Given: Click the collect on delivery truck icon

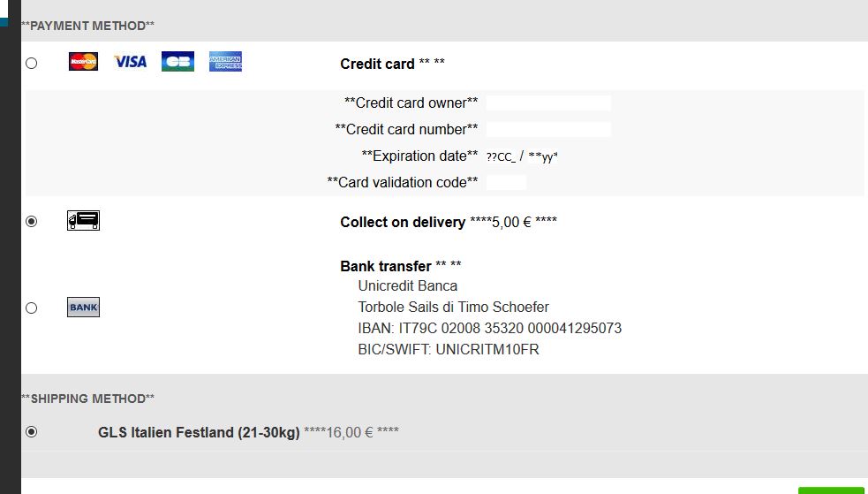Looking at the screenshot, I should pyautogui.click(x=83, y=220).
